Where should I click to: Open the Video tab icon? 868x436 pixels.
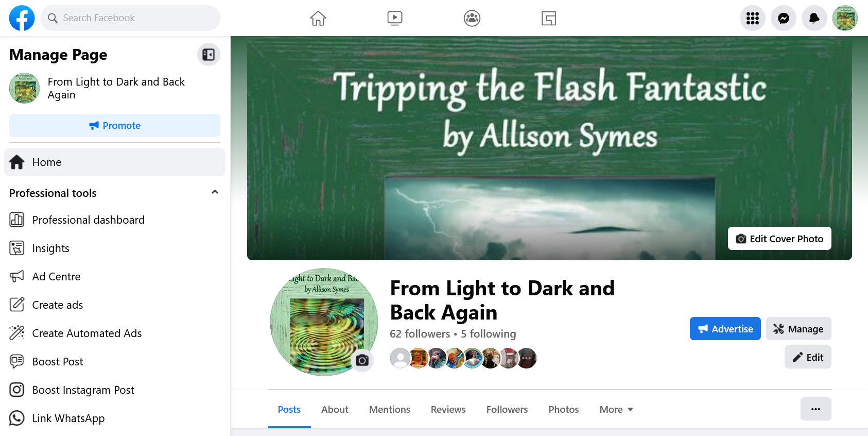tap(395, 19)
